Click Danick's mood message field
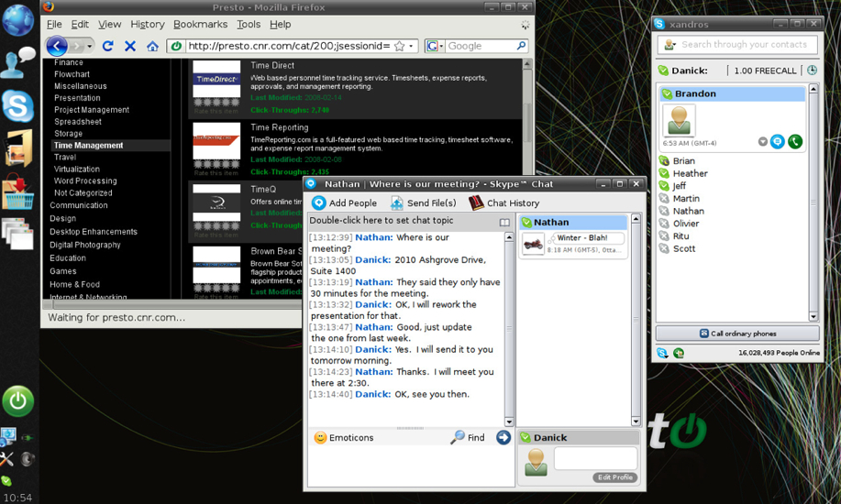This screenshot has height=504, width=841. 595,459
